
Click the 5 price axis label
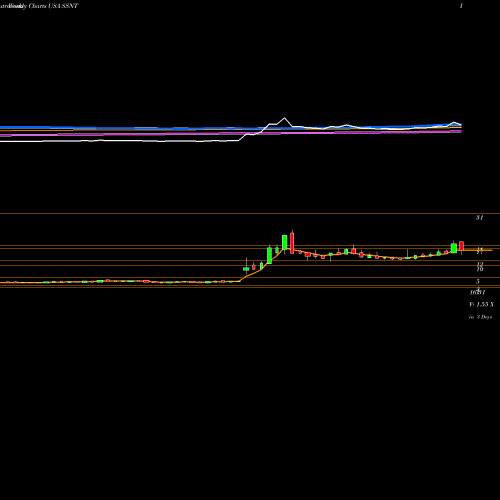[x=478, y=281]
